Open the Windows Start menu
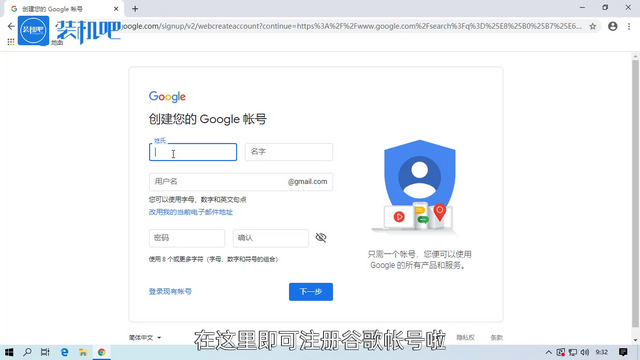Screen dimensions: 640x360 9,352
